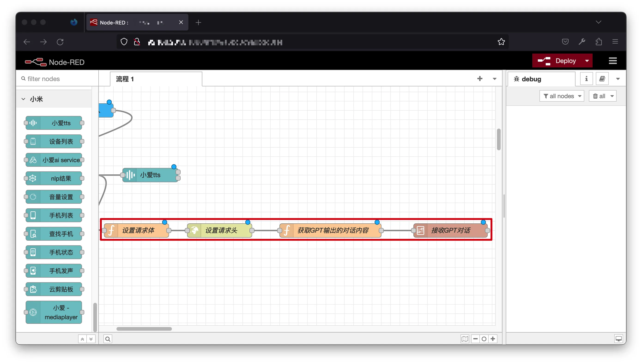Image resolution: width=642 pixels, height=364 pixels.
Task: Reload the current page
Action: [60, 42]
